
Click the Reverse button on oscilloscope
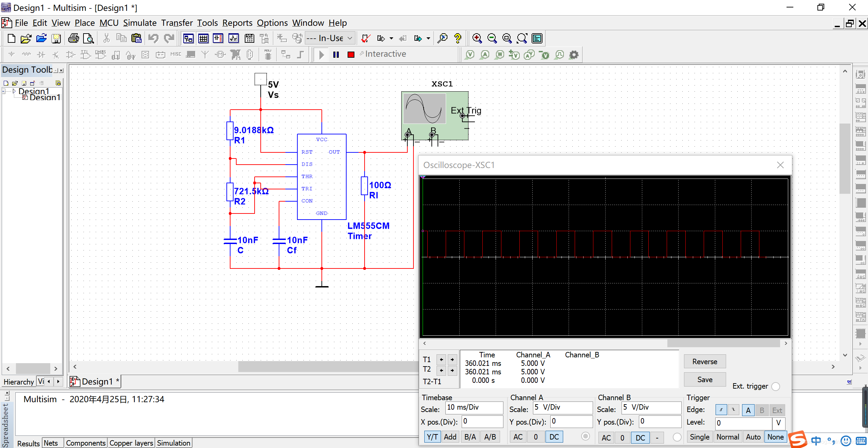705,361
